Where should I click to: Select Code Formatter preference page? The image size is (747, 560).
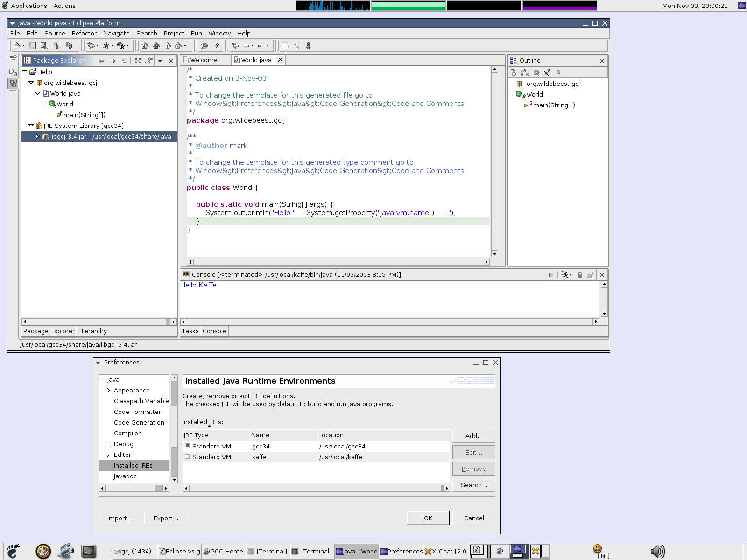click(137, 412)
